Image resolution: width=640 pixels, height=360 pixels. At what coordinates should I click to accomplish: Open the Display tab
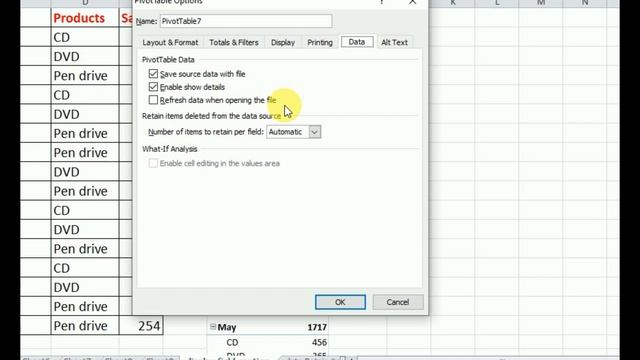[282, 42]
